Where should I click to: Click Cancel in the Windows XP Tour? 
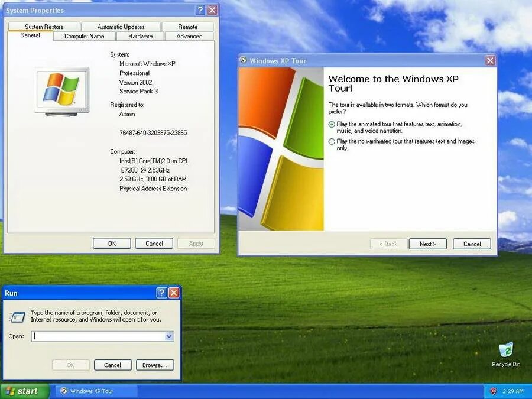point(472,244)
